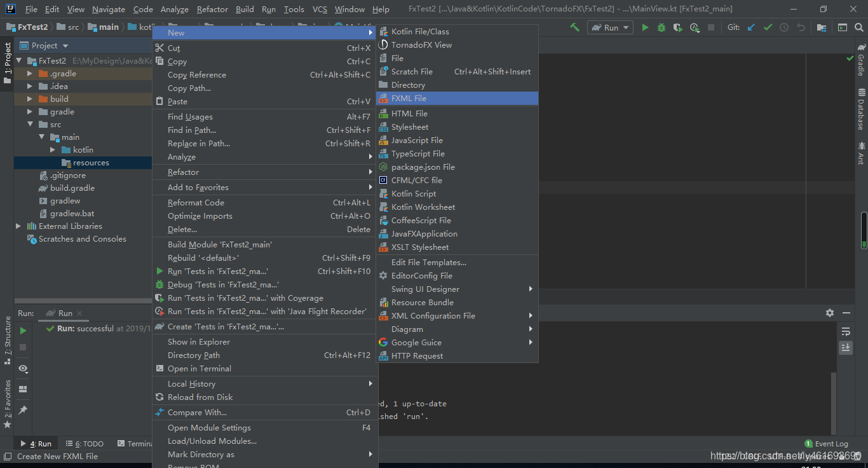
Task: Open the Refactor menu in menu bar
Action: (212, 9)
